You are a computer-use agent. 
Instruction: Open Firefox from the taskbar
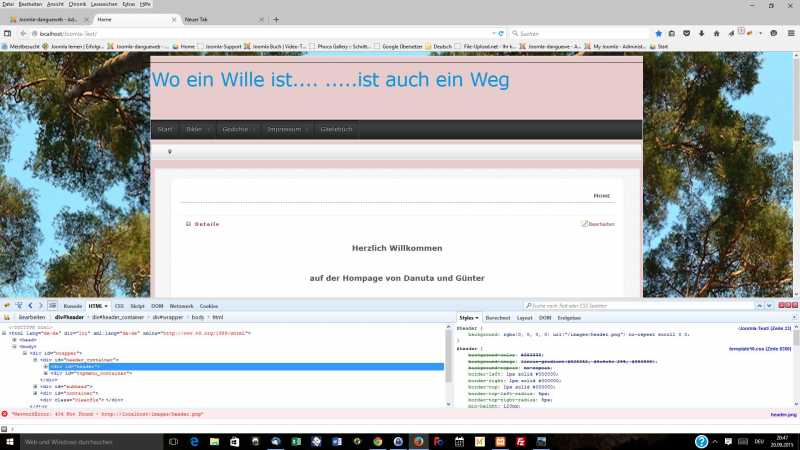418,442
